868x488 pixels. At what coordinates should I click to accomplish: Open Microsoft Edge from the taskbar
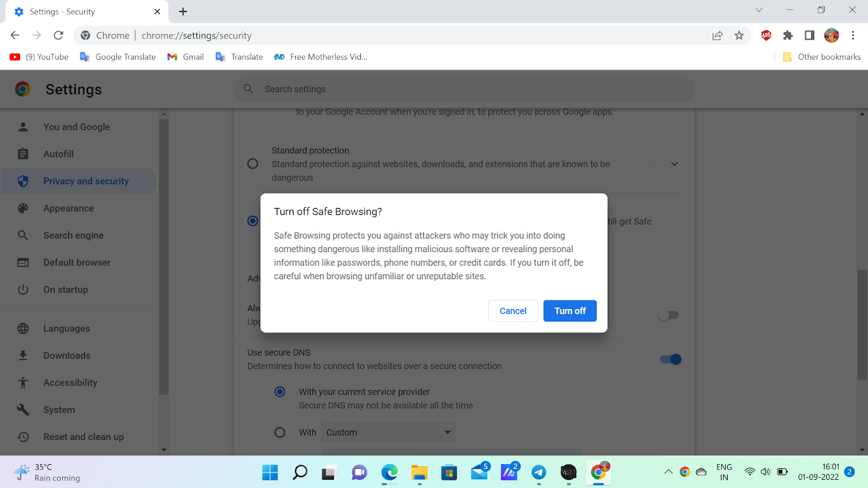click(390, 472)
